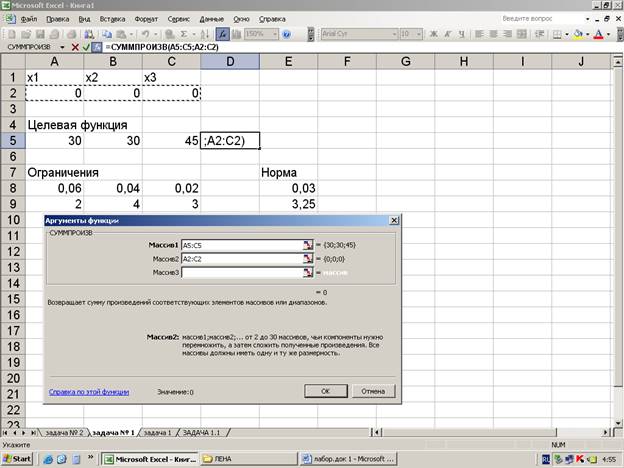This screenshot has height=468, width=624.
Task: Click the range picker icon for Массив3
Action: [x=309, y=272]
